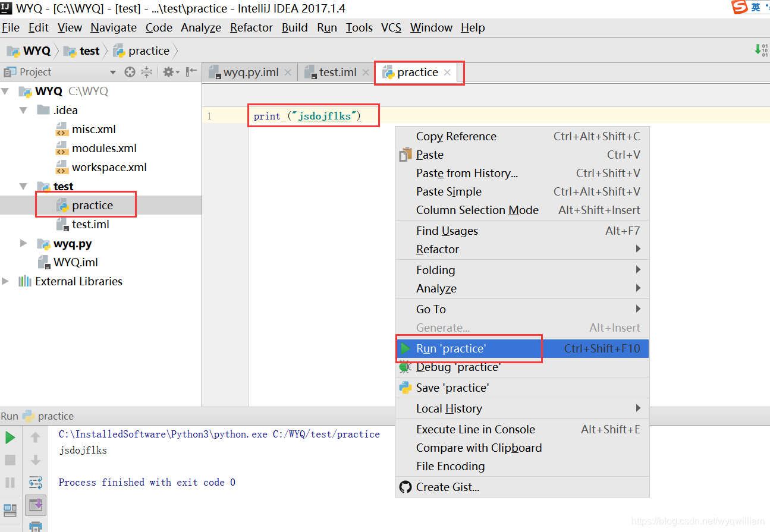Toggle Scroll to the End button
The image size is (770, 532).
tap(35, 505)
